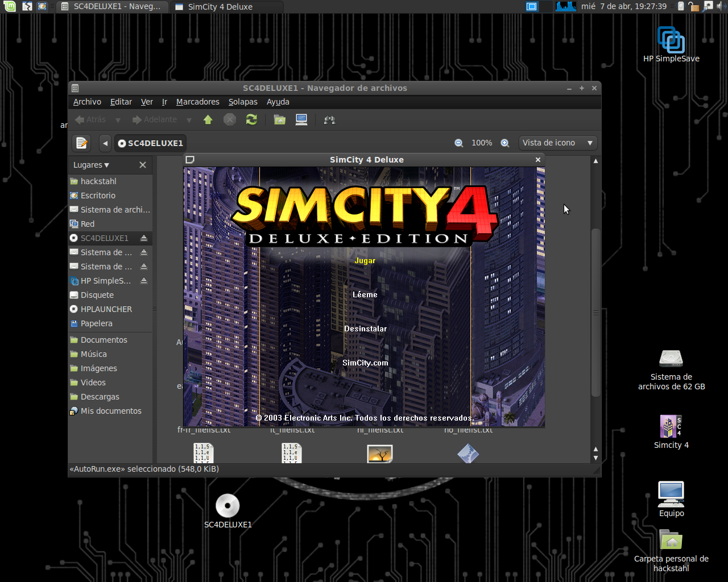
Task: Navigate up one directory level
Action: coord(208,119)
